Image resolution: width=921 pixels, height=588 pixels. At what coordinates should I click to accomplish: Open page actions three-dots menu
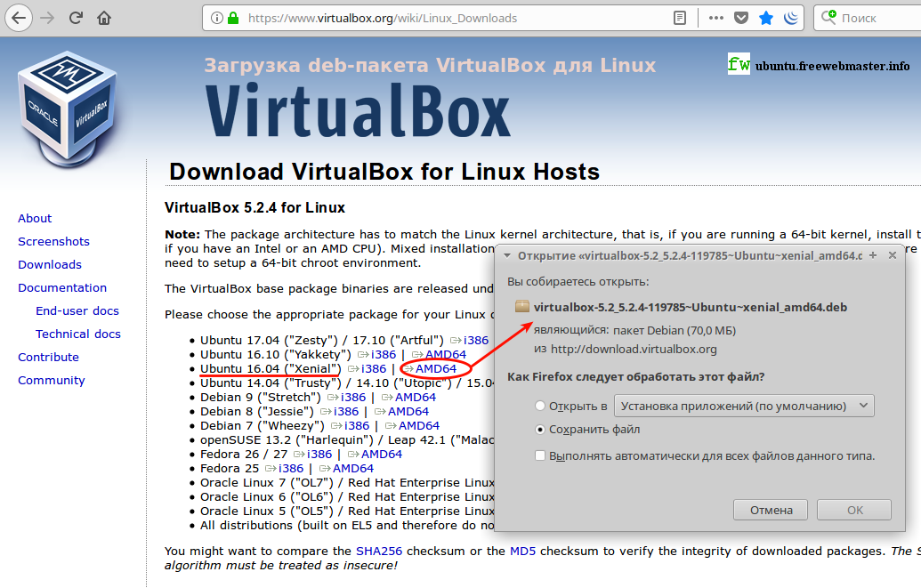click(x=716, y=18)
